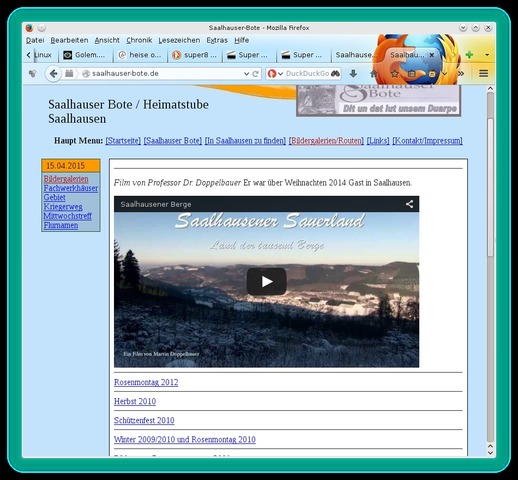Image resolution: width=518 pixels, height=480 pixels.
Task: Bookmark this page with the star icon
Action: point(395,74)
